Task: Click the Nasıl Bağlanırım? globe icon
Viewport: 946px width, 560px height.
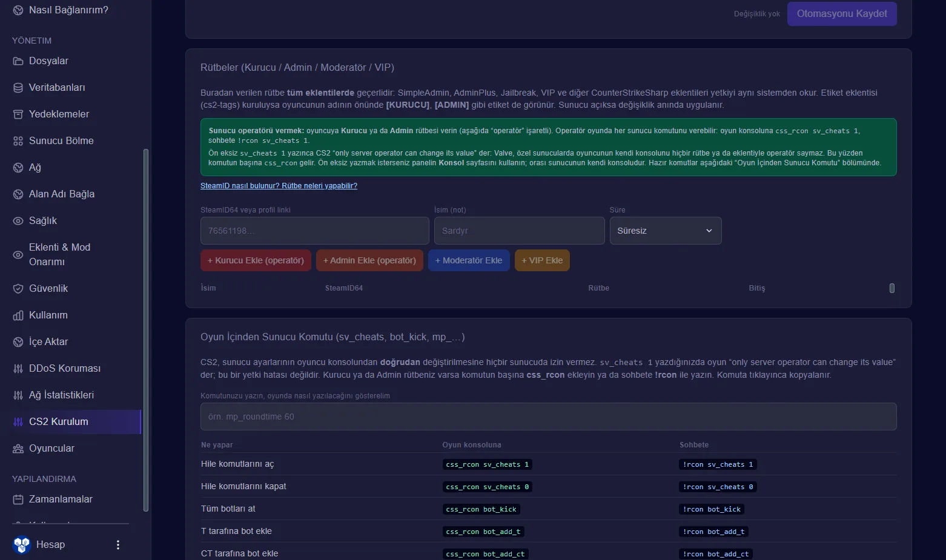Action: click(x=18, y=10)
